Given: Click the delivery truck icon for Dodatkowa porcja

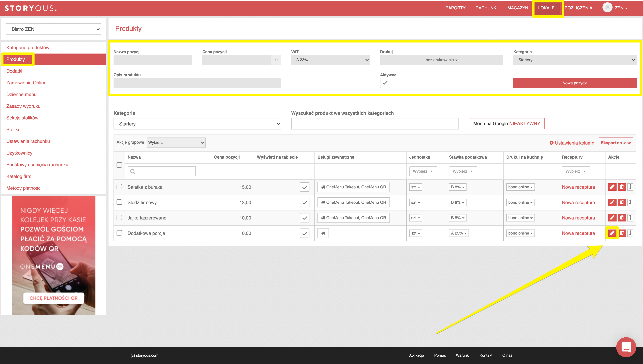Looking at the screenshot, I should point(323,233).
